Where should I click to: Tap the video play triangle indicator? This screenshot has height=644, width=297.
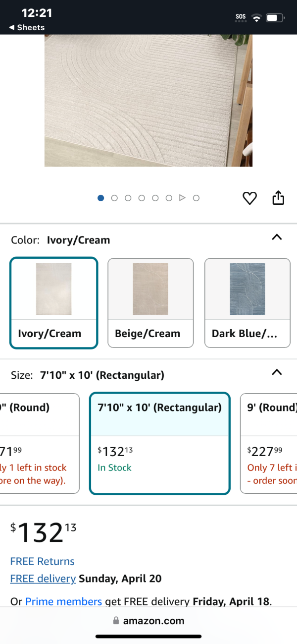[182, 198]
